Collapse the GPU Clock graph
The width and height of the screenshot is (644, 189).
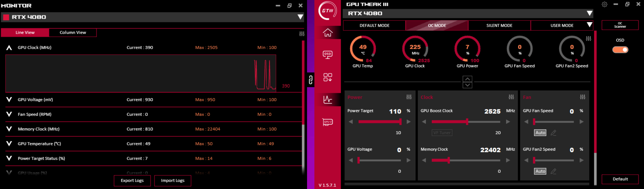click(9, 47)
